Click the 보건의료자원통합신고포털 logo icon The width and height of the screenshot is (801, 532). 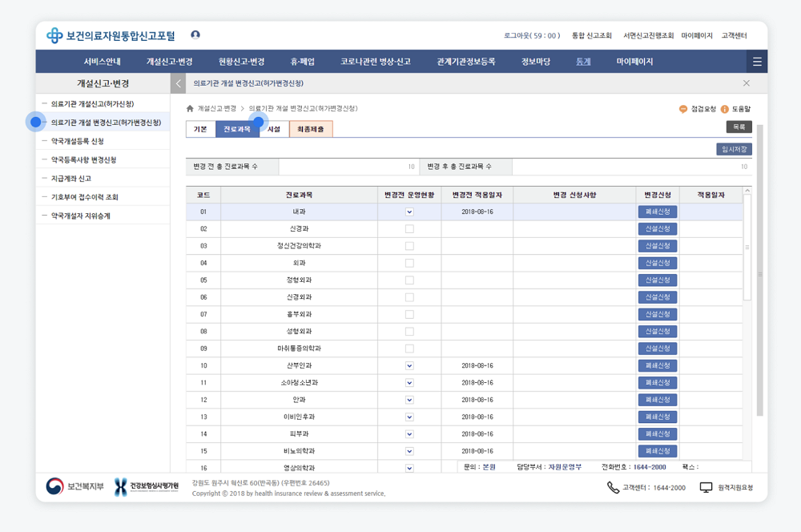point(54,35)
